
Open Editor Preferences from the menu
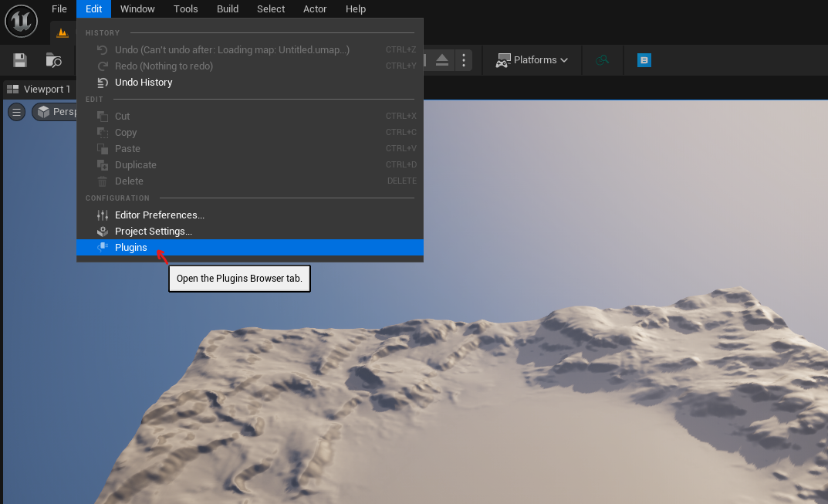(159, 215)
